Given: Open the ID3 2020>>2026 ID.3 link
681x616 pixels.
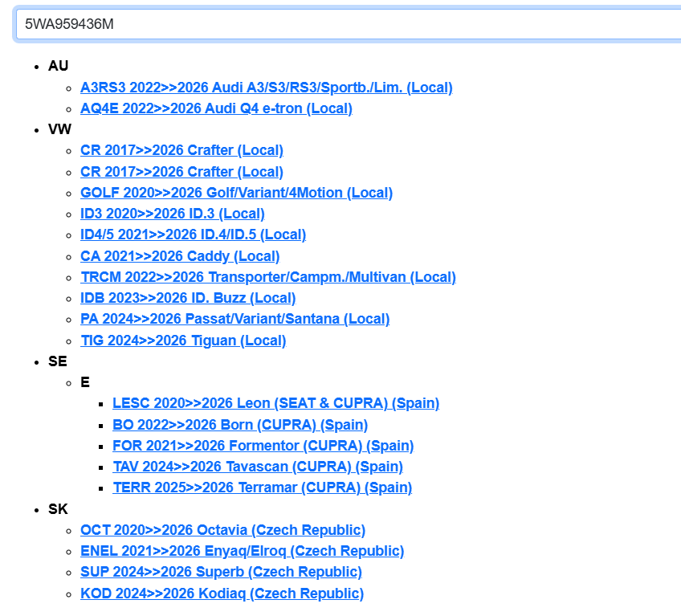Looking at the screenshot, I should (x=172, y=214).
